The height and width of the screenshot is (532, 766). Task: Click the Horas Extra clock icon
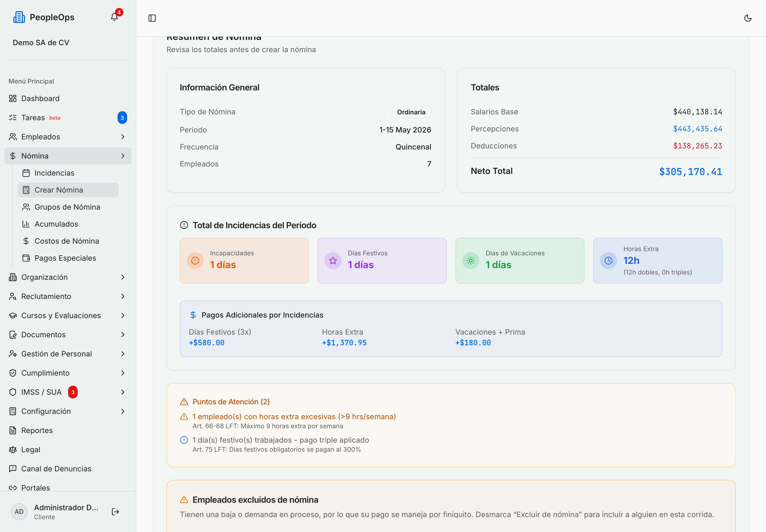608,261
